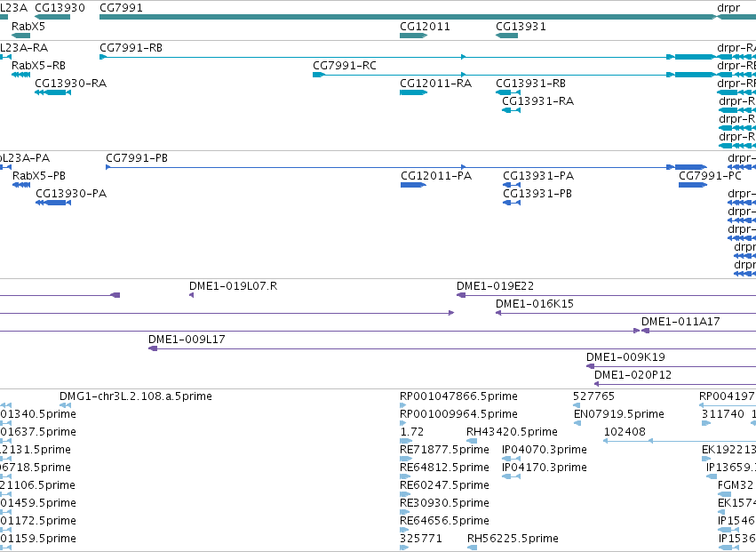Screen dimensions: 756x552
Task: Select transcript CG7991-RB
Action: [x=408, y=57]
